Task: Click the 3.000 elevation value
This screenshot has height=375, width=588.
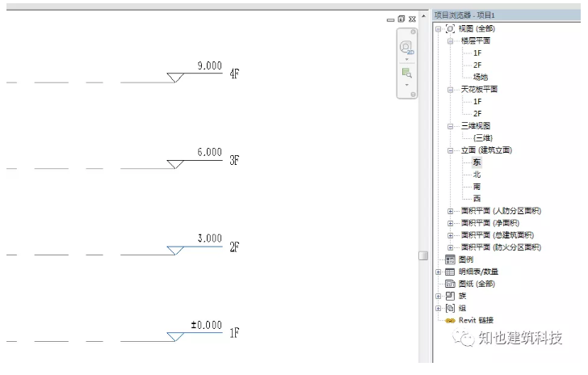Action: [x=210, y=238]
